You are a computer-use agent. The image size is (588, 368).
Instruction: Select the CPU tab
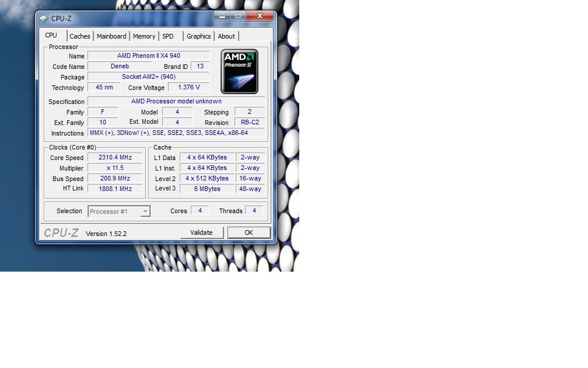point(51,35)
